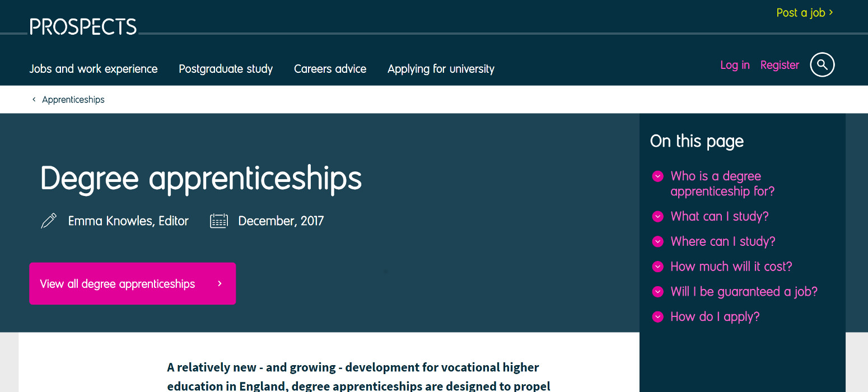Click View all degree apprenticeships button

coord(133,283)
